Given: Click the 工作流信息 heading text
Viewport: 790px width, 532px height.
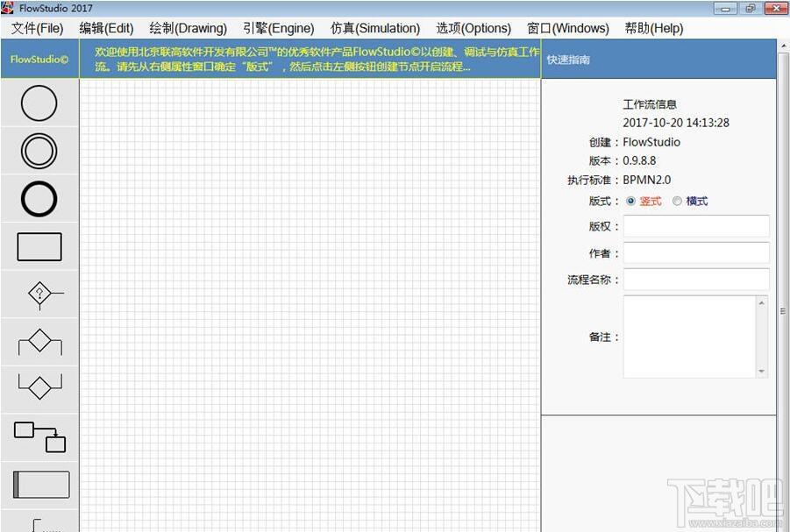Looking at the screenshot, I should point(650,104).
